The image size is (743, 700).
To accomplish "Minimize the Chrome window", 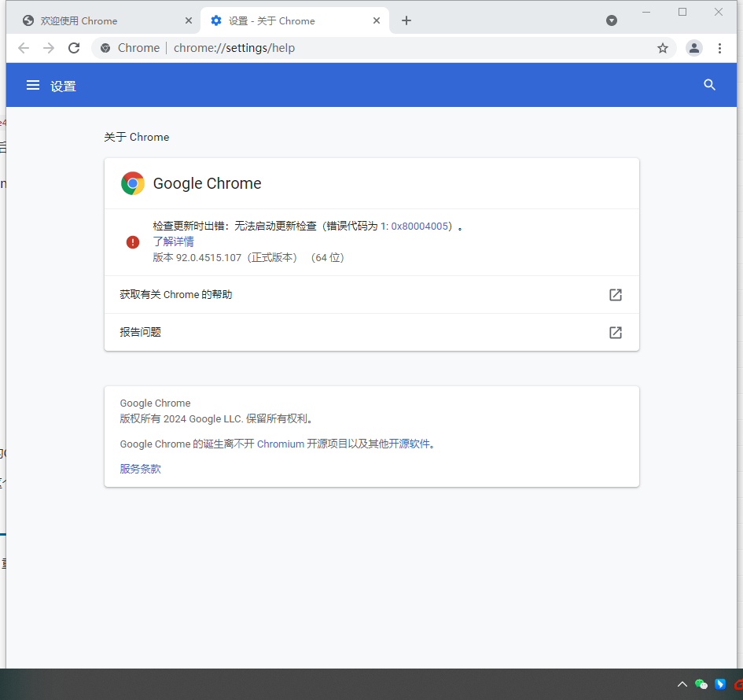I will pos(646,13).
